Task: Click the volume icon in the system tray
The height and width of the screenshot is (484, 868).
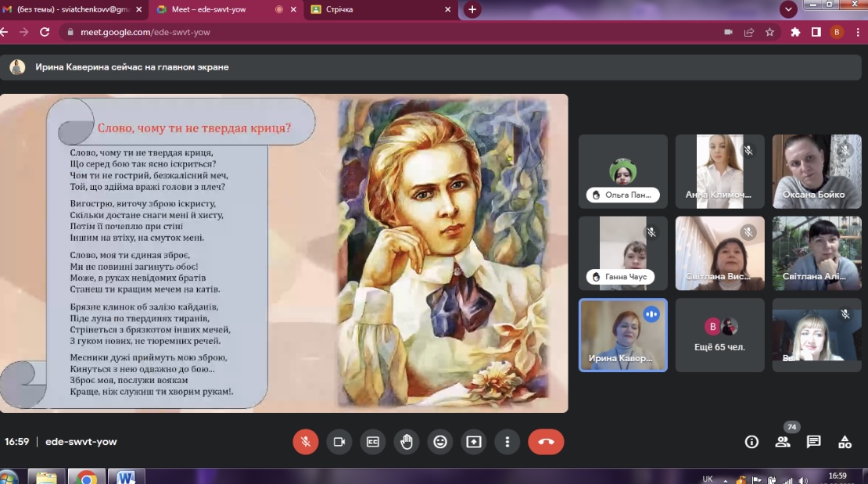Action: coord(803,480)
